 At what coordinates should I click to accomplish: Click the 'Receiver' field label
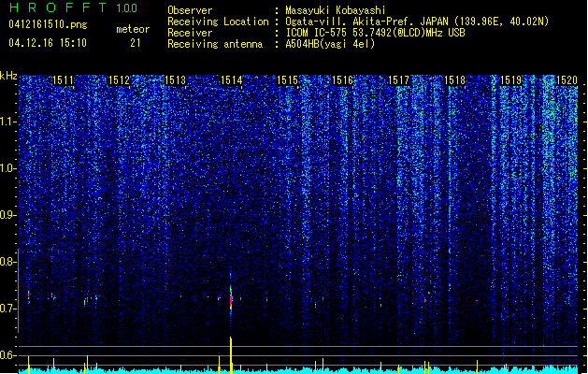190,33
